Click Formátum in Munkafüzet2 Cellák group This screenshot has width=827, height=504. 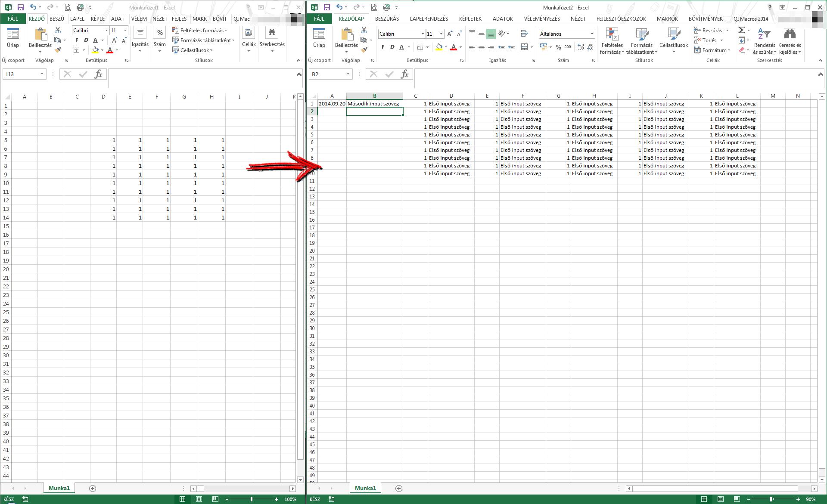[x=712, y=50]
